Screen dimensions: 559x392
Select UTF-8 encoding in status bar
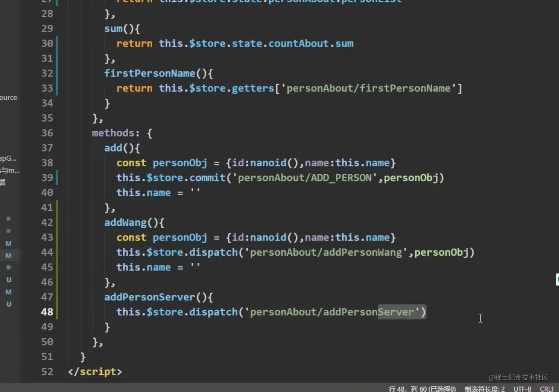522,389
